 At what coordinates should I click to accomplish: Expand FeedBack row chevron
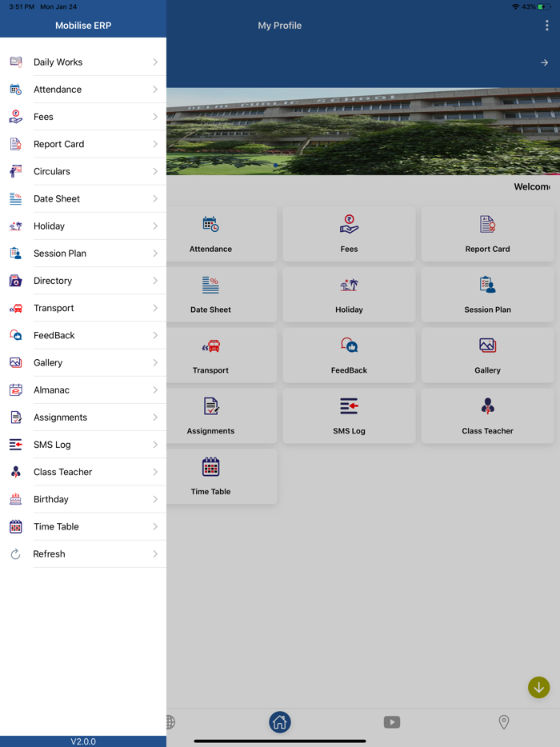pos(155,335)
